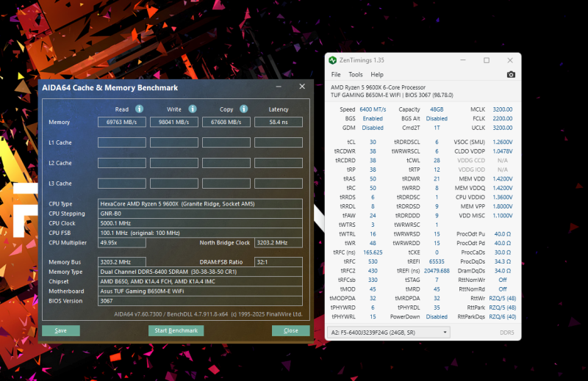Click the MEM VDD value 1.4200V

pos(503,178)
